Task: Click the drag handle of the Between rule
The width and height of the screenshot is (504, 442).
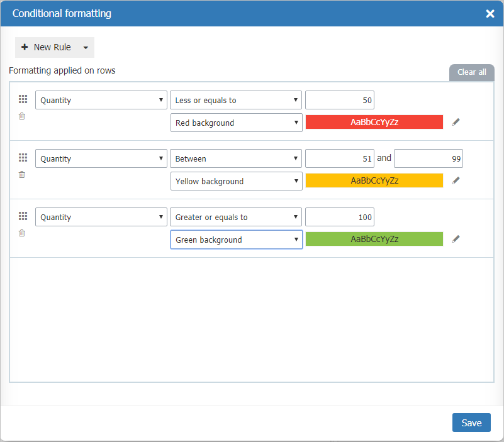Action: click(x=23, y=158)
